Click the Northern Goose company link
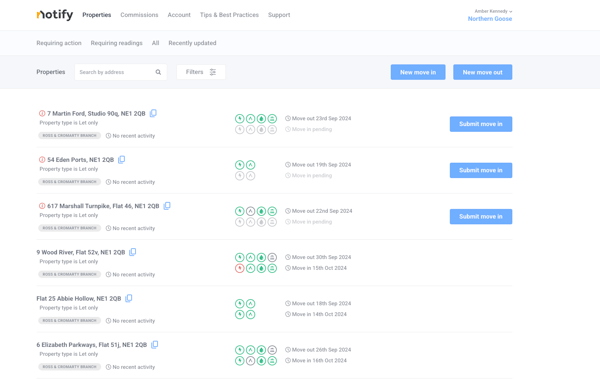 coord(490,19)
